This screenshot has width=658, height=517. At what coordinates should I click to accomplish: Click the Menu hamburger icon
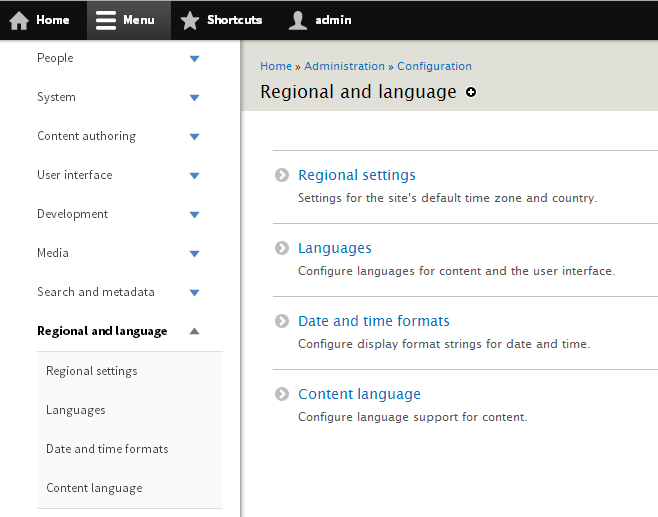click(106, 20)
